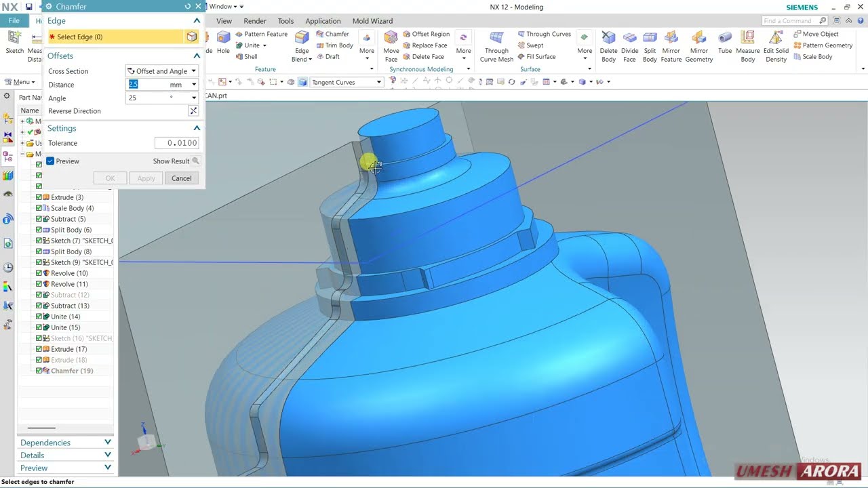Click Show Result in Chamfer dialog
Viewport: 868px width, 488px height.
click(176, 161)
